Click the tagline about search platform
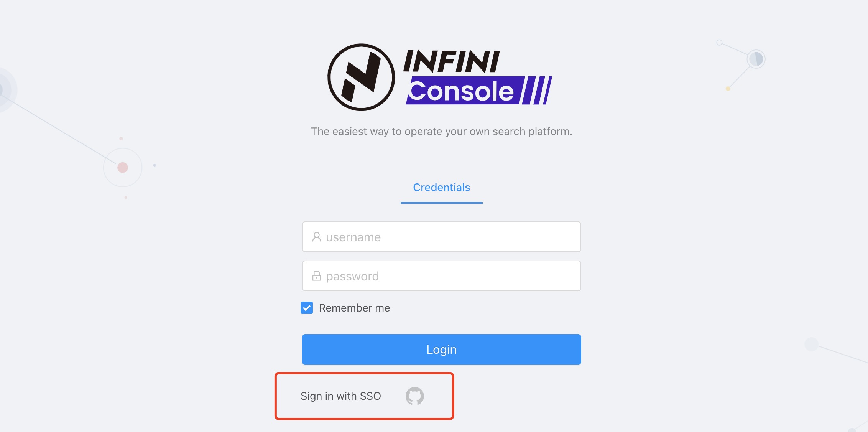 (441, 131)
